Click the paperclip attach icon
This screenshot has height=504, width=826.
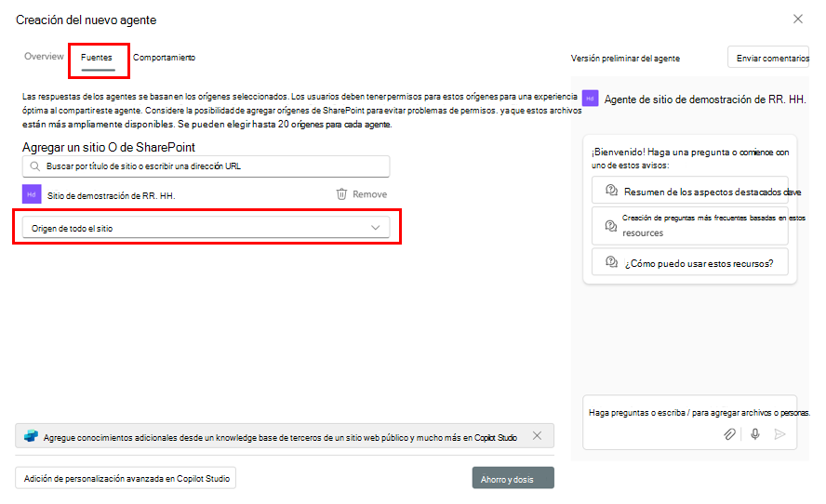(x=729, y=434)
